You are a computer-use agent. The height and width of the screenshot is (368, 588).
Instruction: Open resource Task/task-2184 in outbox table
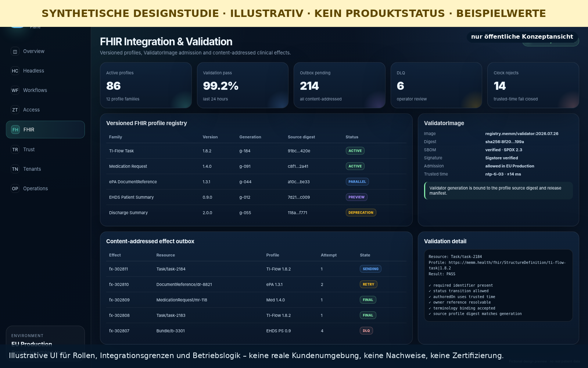click(x=171, y=269)
